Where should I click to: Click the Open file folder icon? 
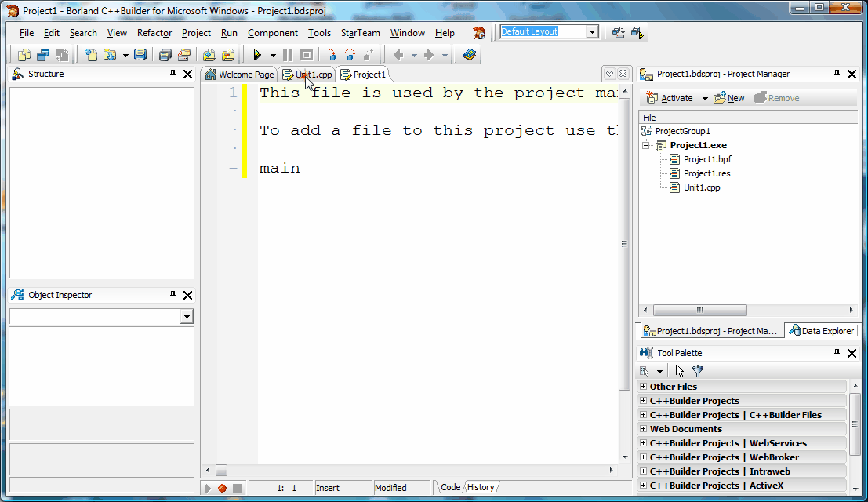coord(110,55)
